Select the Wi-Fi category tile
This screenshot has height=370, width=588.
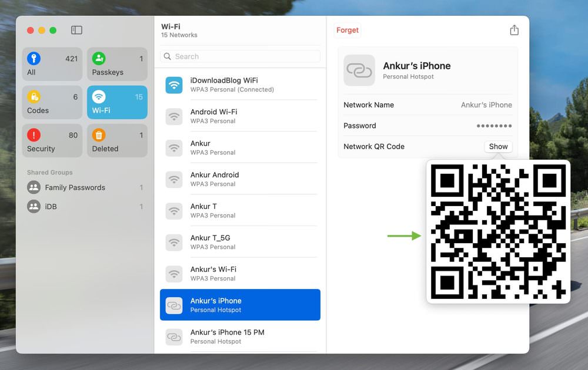tap(117, 102)
